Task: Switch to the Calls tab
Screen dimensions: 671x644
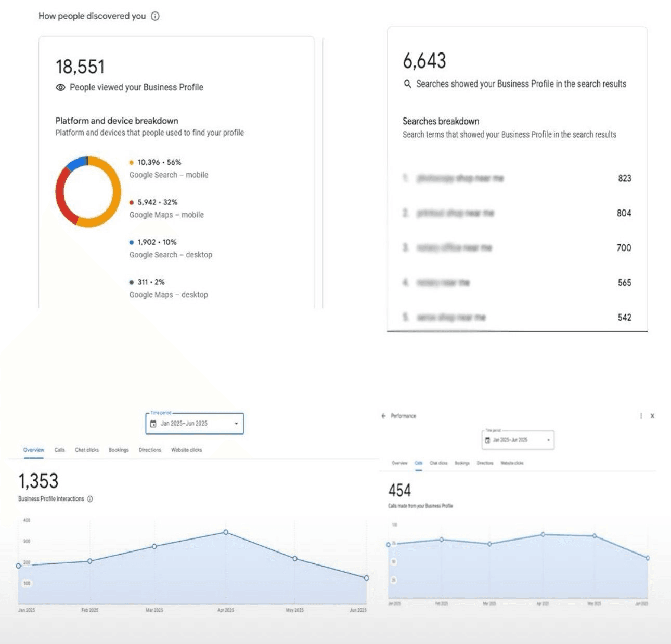Action: tap(59, 450)
